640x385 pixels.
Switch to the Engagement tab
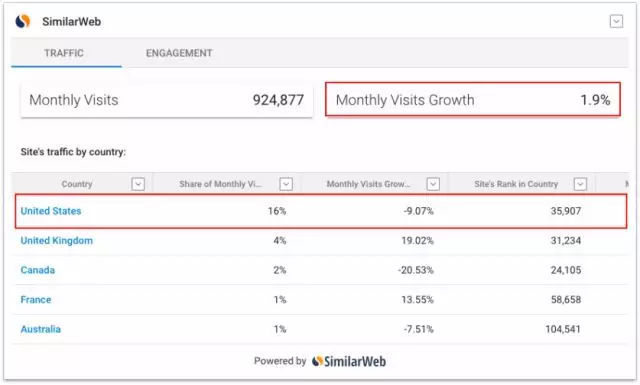pos(179,53)
